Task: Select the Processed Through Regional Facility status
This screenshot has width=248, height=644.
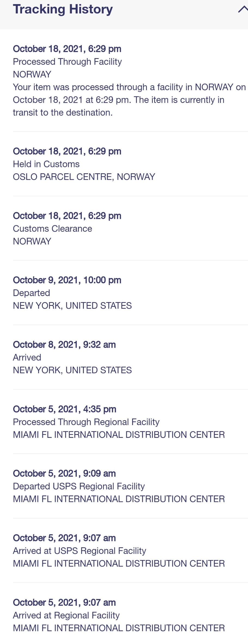Action: 86,422
